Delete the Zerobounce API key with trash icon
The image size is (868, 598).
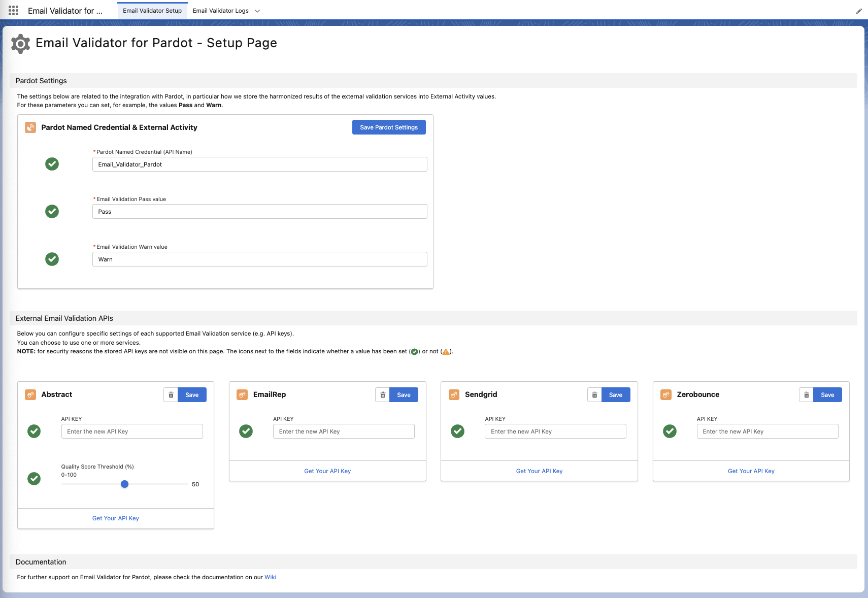[x=807, y=395]
